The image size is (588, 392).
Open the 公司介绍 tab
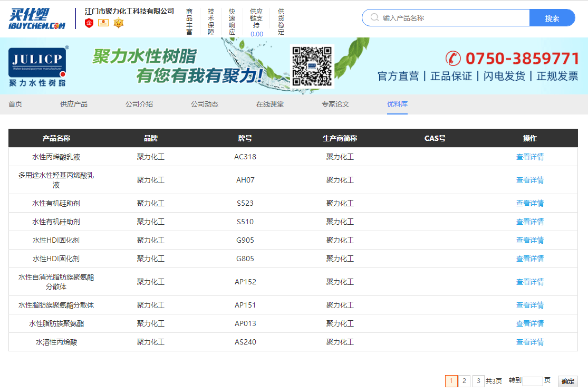click(x=139, y=104)
